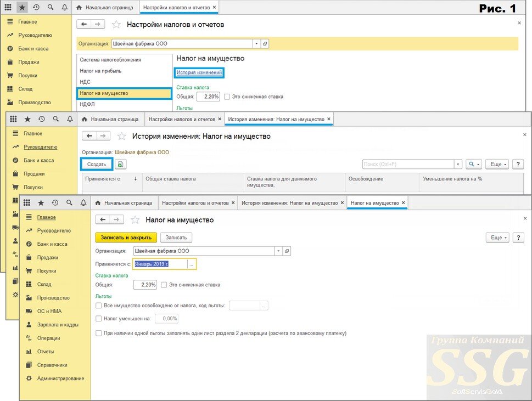532x401 pixels.
Task: Open Производство in front window sidebar
Action: click(x=53, y=298)
